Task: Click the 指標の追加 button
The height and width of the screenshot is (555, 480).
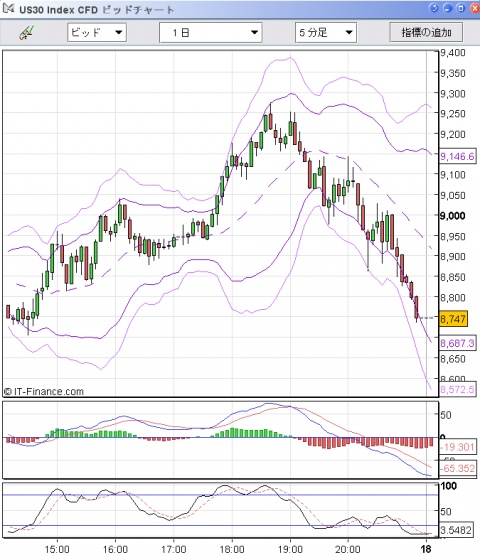Action: pyautogui.click(x=426, y=33)
